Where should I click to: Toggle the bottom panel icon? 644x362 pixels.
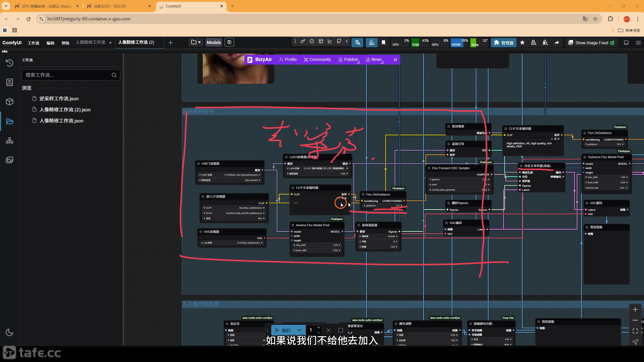point(626,43)
